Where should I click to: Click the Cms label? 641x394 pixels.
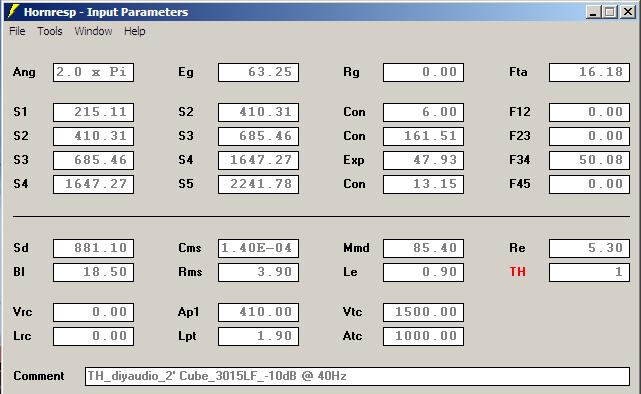point(190,248)
